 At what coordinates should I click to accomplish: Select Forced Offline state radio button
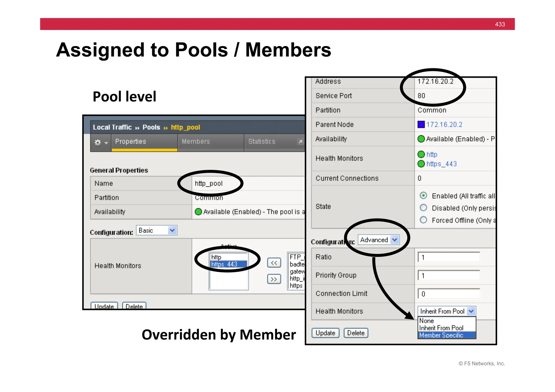pos(423,220)
